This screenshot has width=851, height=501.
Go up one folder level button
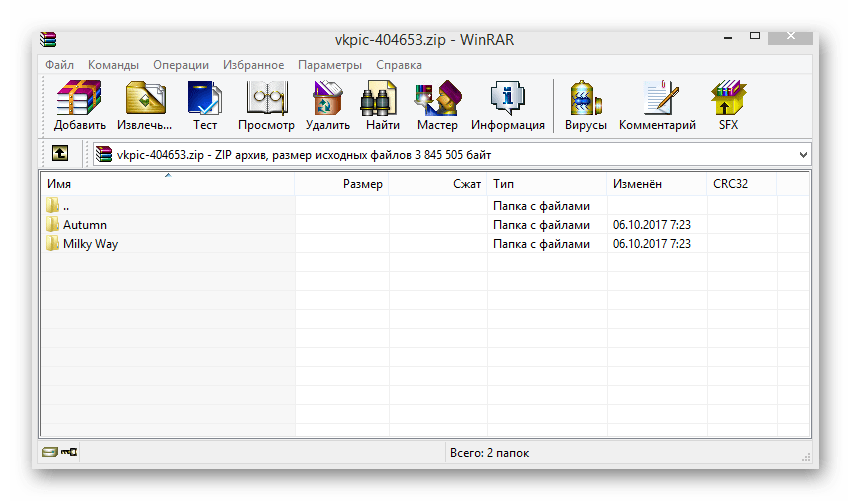[60, 155]
